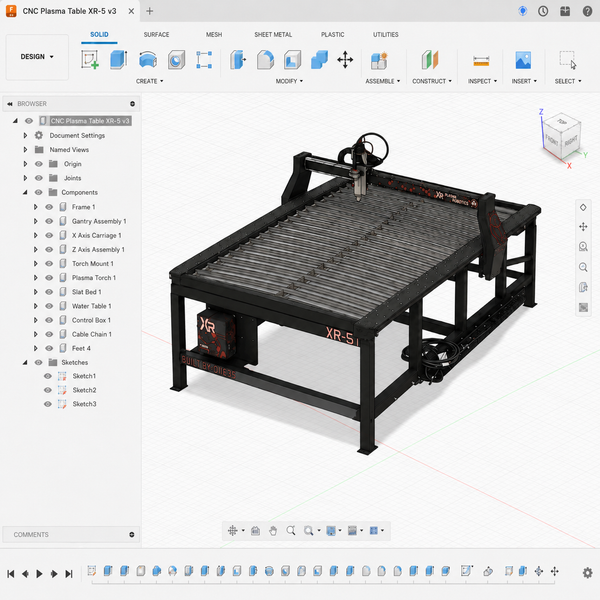Hide the Origin folder
The width and height of the screenshot is (600, 600).
[39, 164]
